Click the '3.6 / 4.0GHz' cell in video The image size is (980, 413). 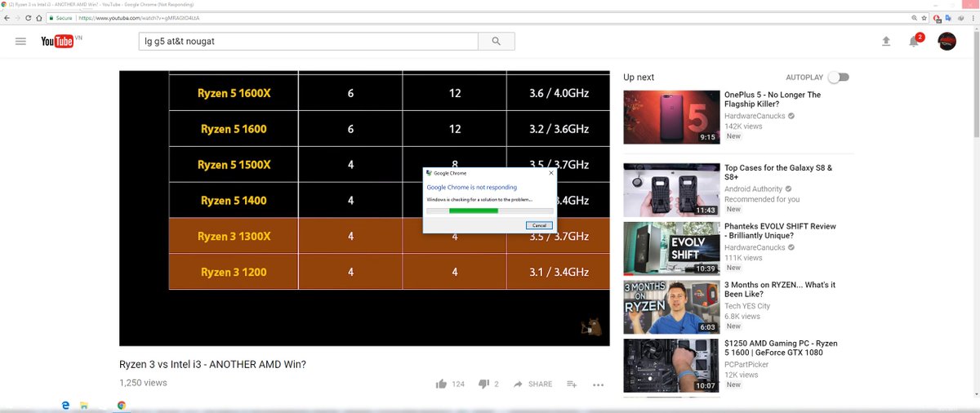(x=559, y=93)
